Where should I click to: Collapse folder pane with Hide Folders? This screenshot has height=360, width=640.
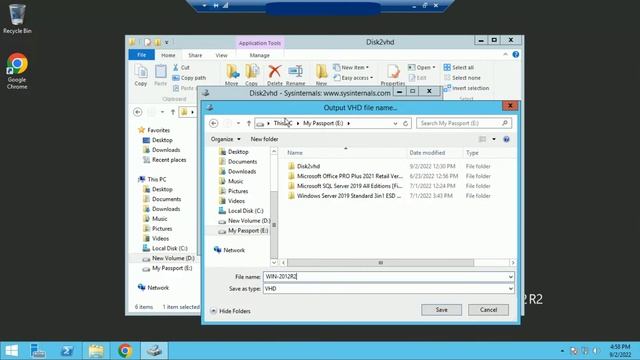(231, 311)
